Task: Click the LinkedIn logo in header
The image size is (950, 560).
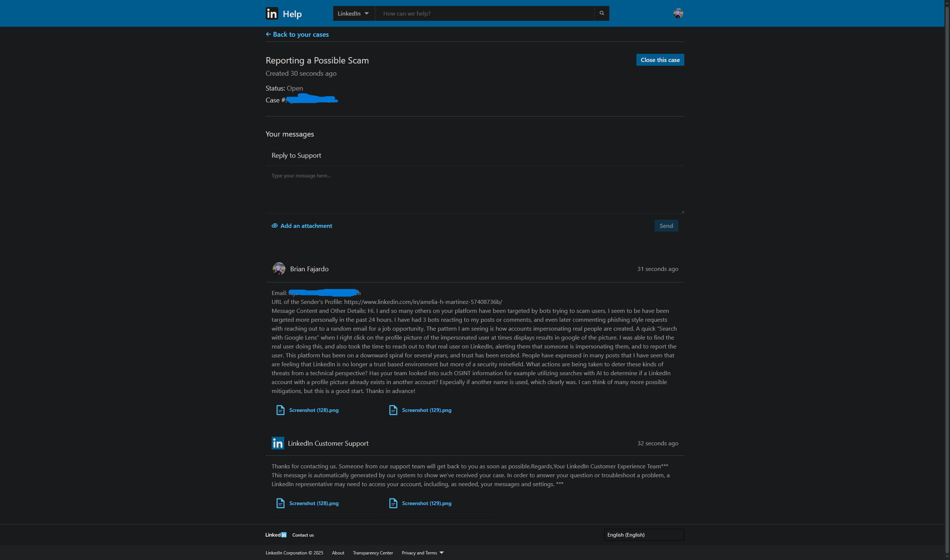Action: point(272,14)
